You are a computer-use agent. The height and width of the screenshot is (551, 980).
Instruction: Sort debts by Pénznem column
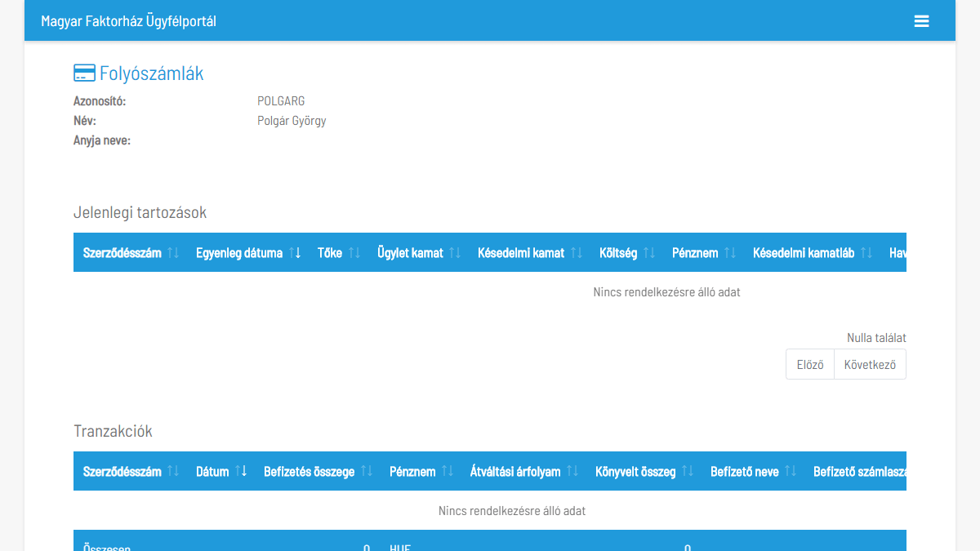[703, 253]
